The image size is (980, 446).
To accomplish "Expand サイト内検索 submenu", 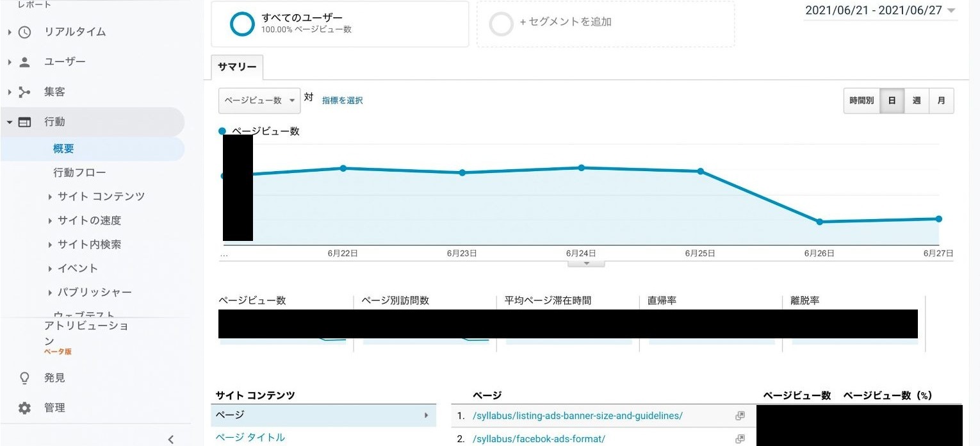I will (x=50, y=245).
